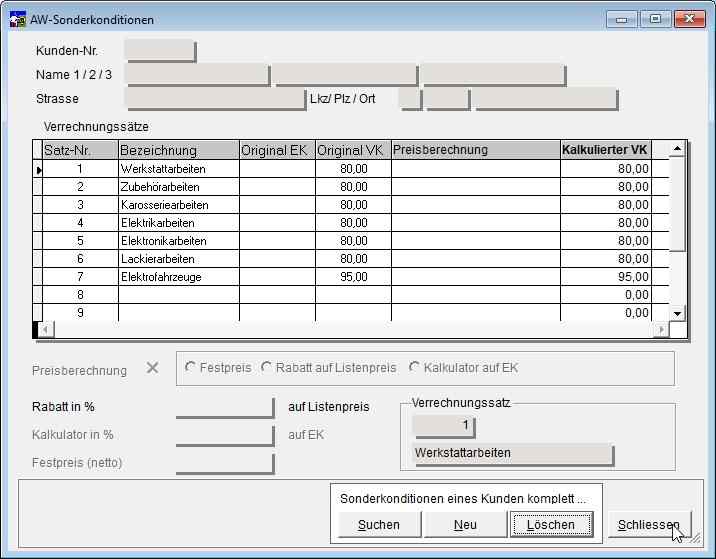
Task: Click the Suchen button
Action: (x=379, y=525)
